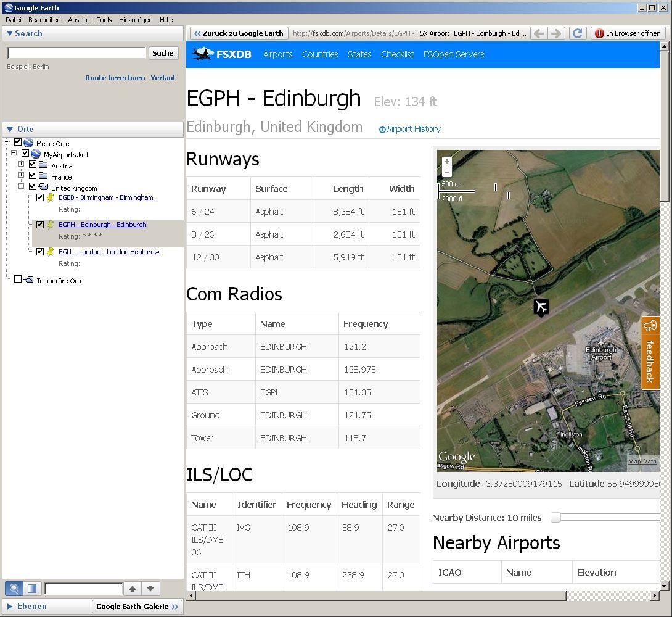Move selection up with the up arrow
The width and height of the screenshot is (672, 617).
(133, 588)
